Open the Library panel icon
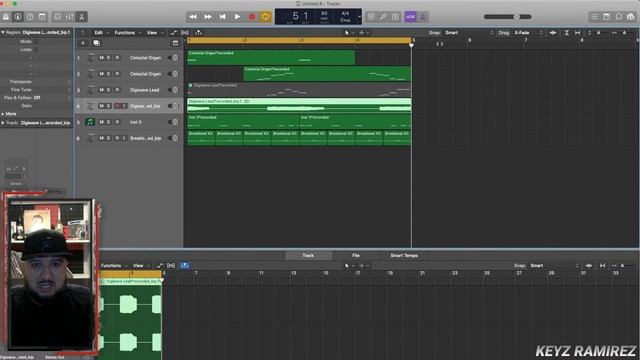Screen dimensions: 640x360 (6, 17)
